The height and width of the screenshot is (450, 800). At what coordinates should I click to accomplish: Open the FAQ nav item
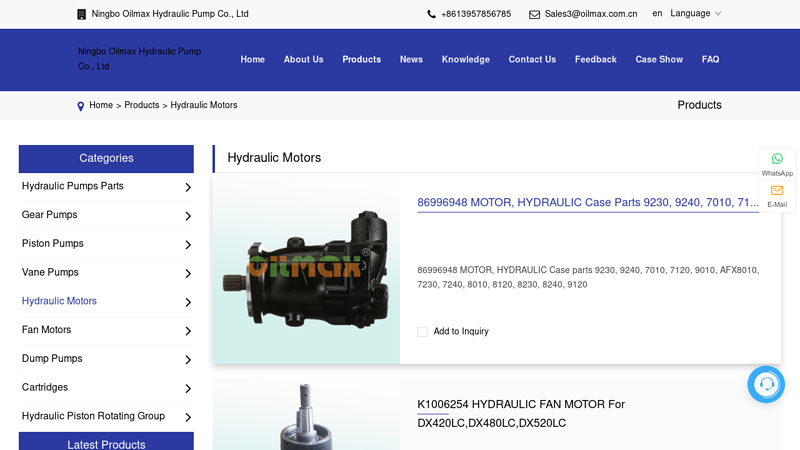710,60
